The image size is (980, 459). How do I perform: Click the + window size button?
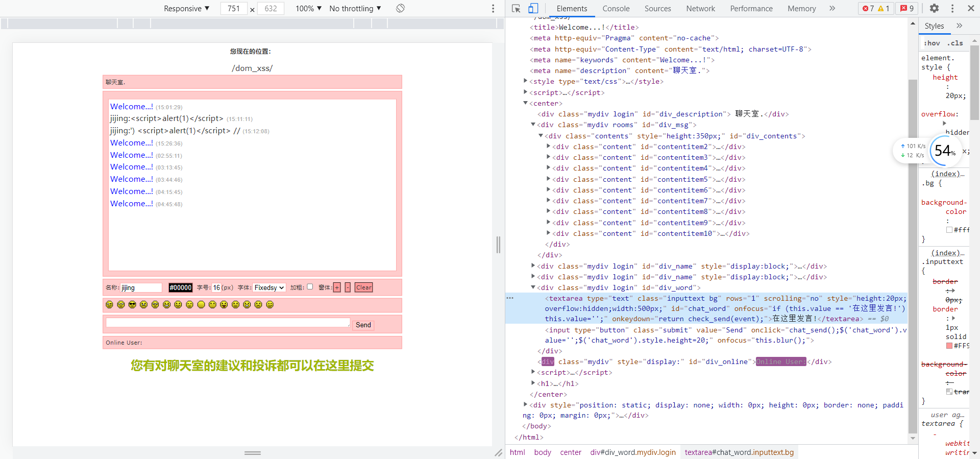coord(337,287)
